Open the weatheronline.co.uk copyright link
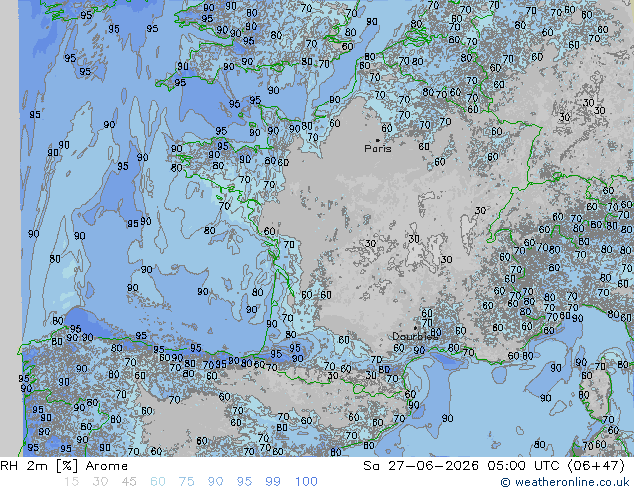 564,482
